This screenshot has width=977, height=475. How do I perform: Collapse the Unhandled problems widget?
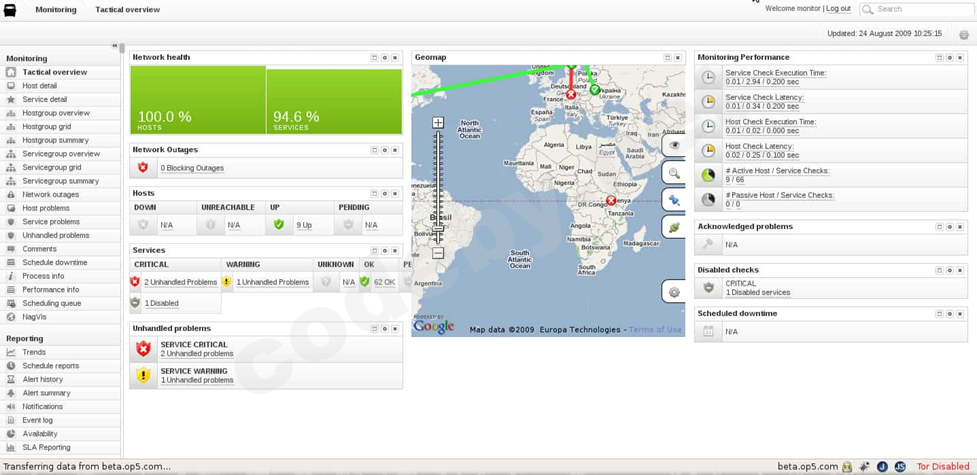pyautogui.click(x=374, y=329)
